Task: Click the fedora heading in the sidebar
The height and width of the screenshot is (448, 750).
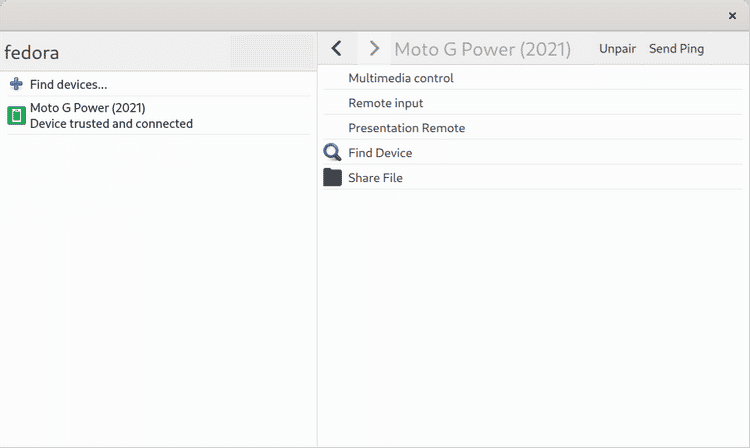Action: point(32,53)
